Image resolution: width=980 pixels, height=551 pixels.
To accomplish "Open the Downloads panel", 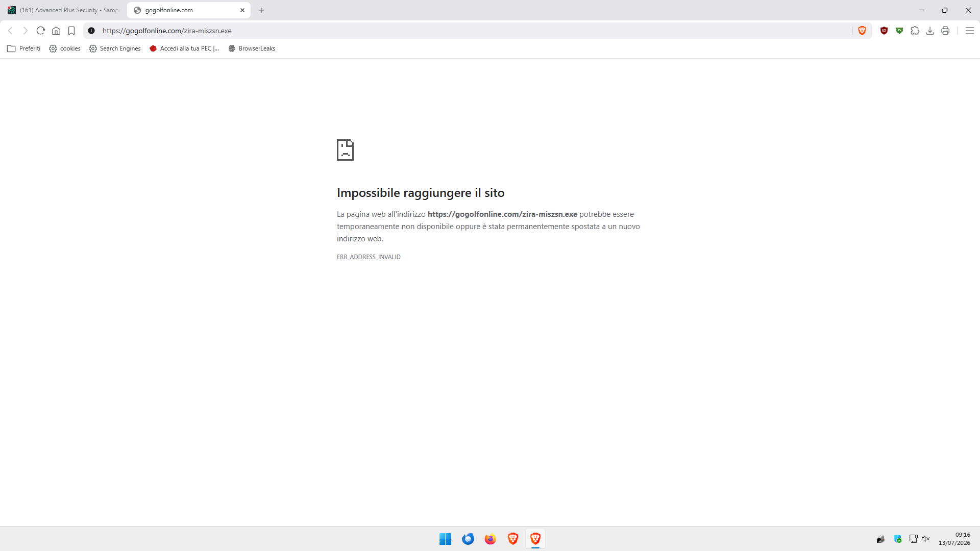I will point(930,31).
